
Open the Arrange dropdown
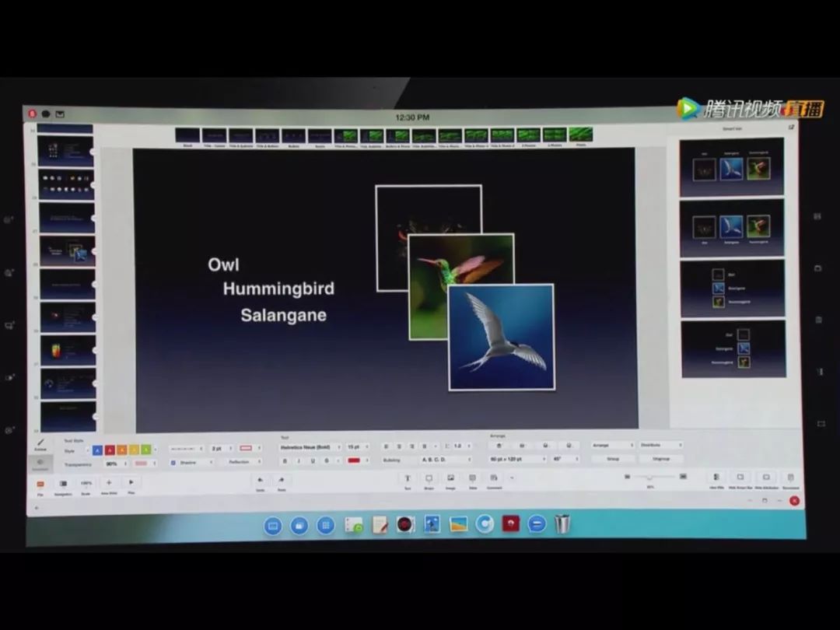tap(612, 445)
